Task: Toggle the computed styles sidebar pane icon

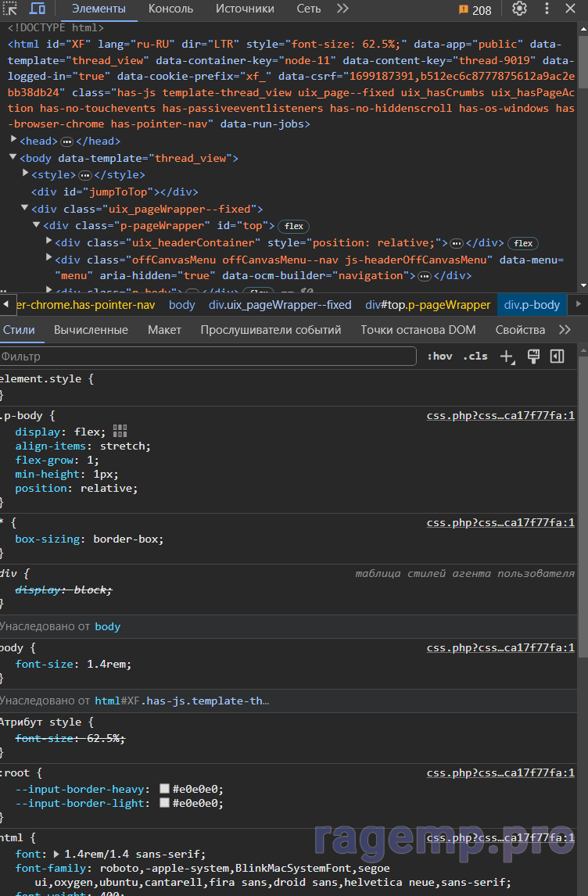Action: point(557,357)
